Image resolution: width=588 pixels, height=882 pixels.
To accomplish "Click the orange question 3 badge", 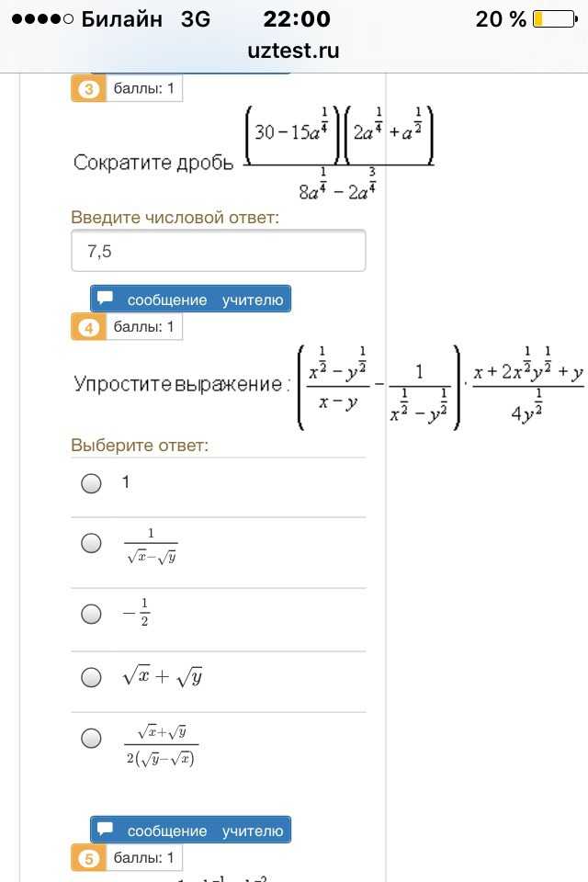I will [89, 89].
